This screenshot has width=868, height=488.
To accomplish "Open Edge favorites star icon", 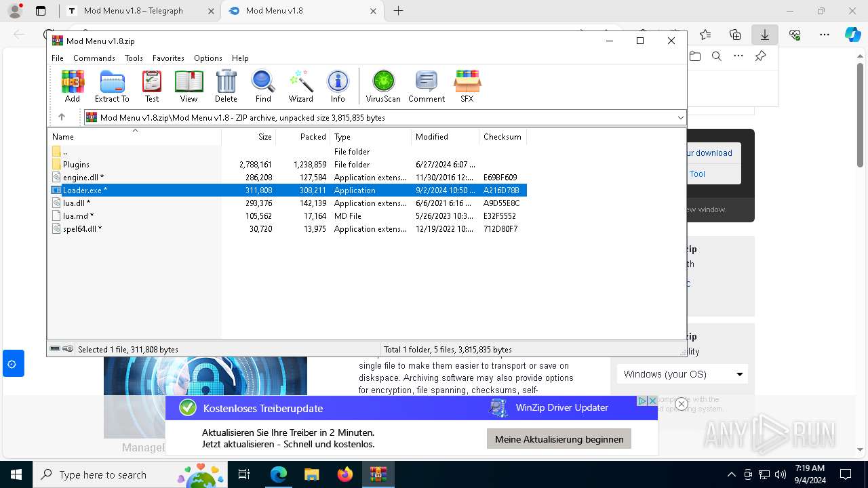I will (x=705, y=35).
